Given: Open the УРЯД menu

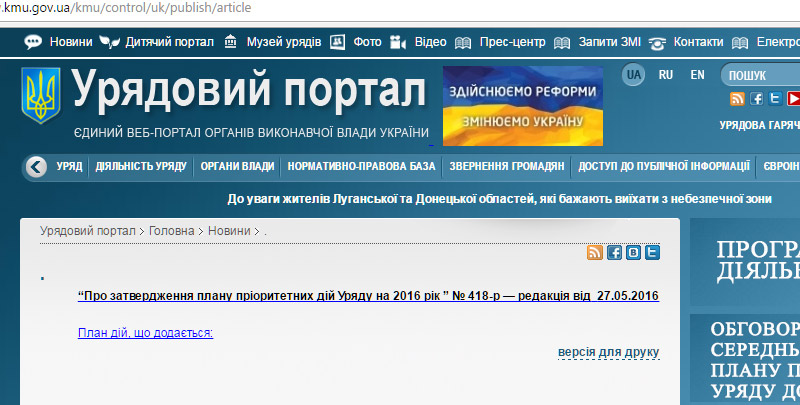Looking at the screenshot, I should pyautogui.click(x=69, y=166).
